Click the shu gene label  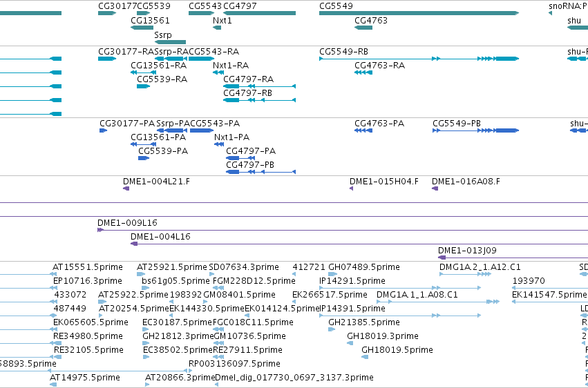[x=574, y=20]
